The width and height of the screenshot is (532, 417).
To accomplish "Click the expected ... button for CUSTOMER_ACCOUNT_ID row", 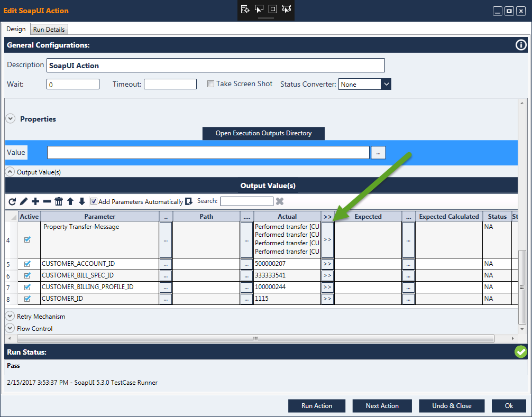I will 408,264.
